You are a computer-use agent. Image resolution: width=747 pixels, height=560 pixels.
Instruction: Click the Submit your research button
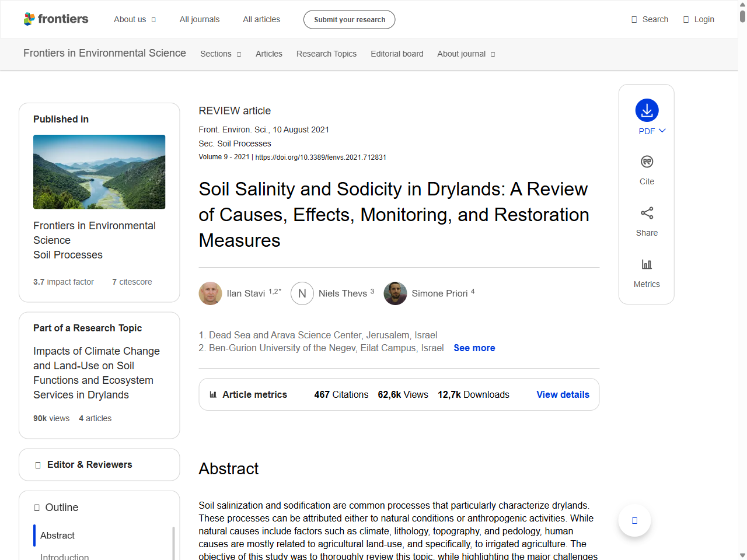point(349,19)
